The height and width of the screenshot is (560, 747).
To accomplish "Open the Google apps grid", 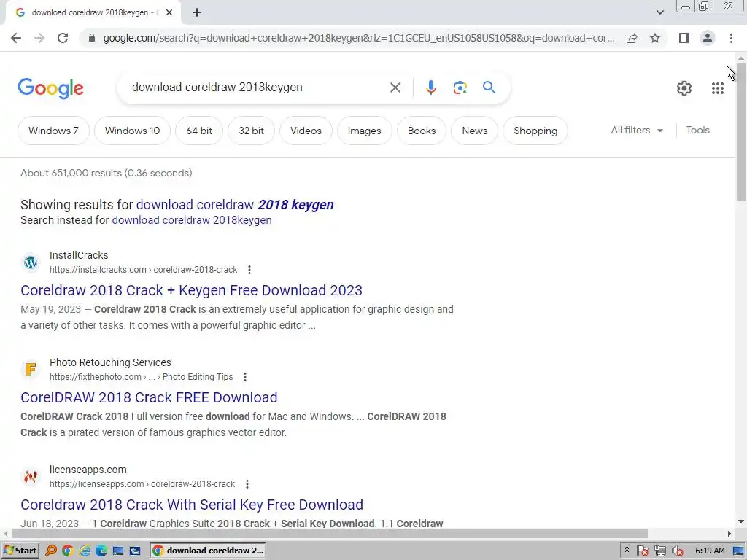I will coord(718,88).
